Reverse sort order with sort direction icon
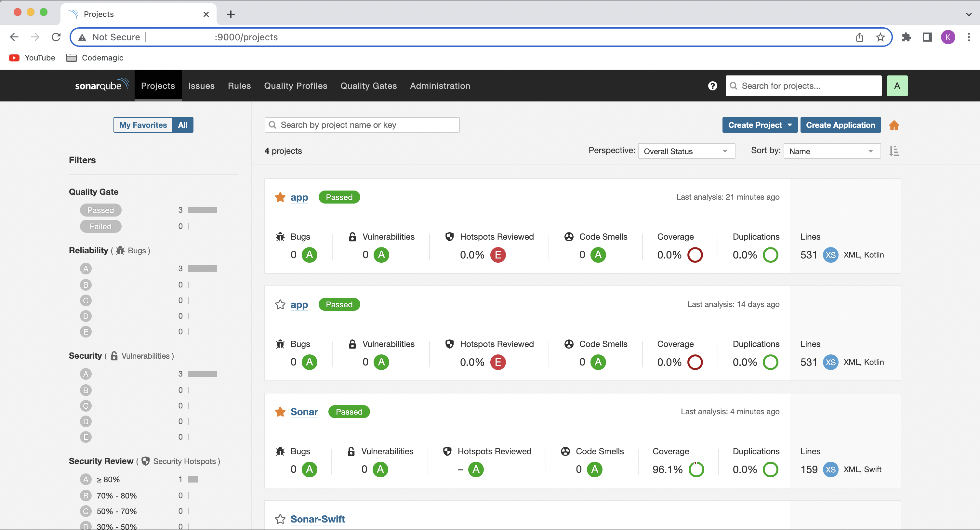 click(x=894, y=151)
